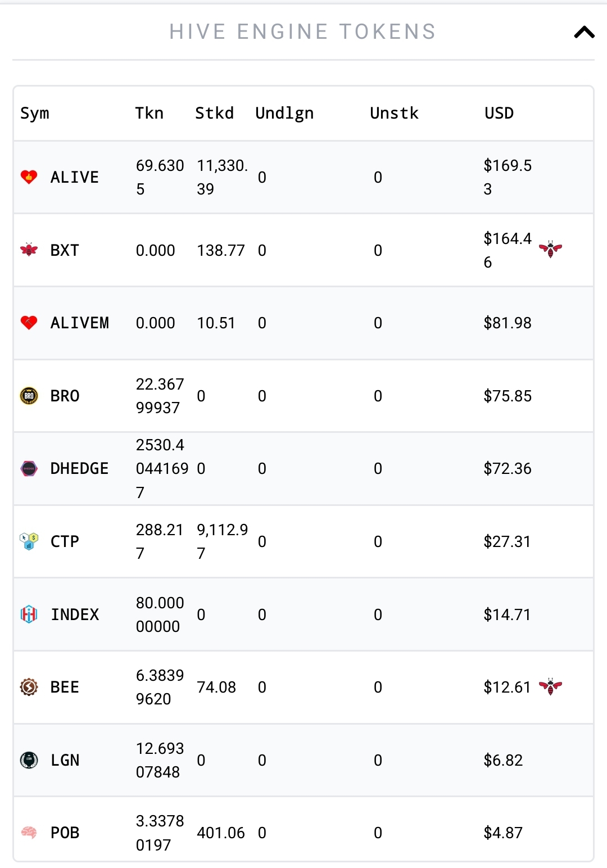
Task: Click the Hive Engine Tokens heading
Action: pos(303,32)
